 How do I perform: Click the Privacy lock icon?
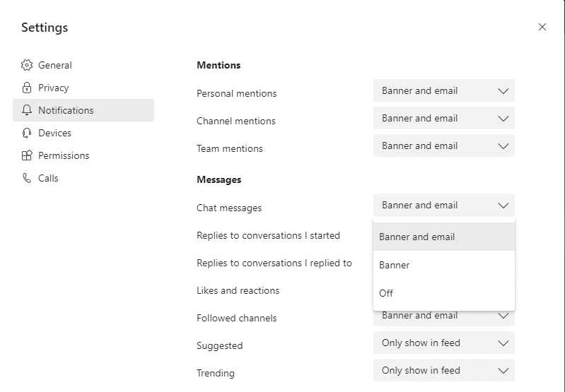coord(27,88)
